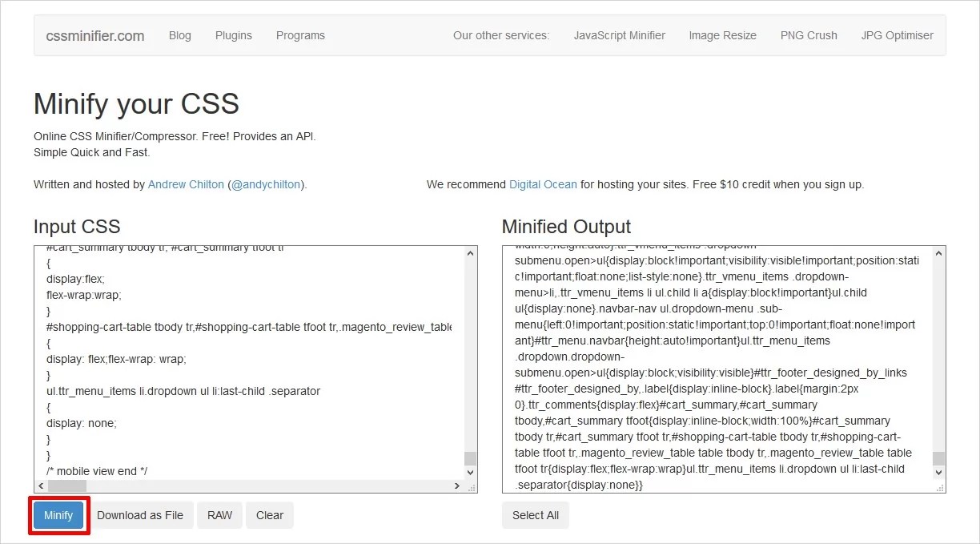Open the JPG Optimiser page
Viewport: 980px width, 544px height.
[x=897, y=35]
